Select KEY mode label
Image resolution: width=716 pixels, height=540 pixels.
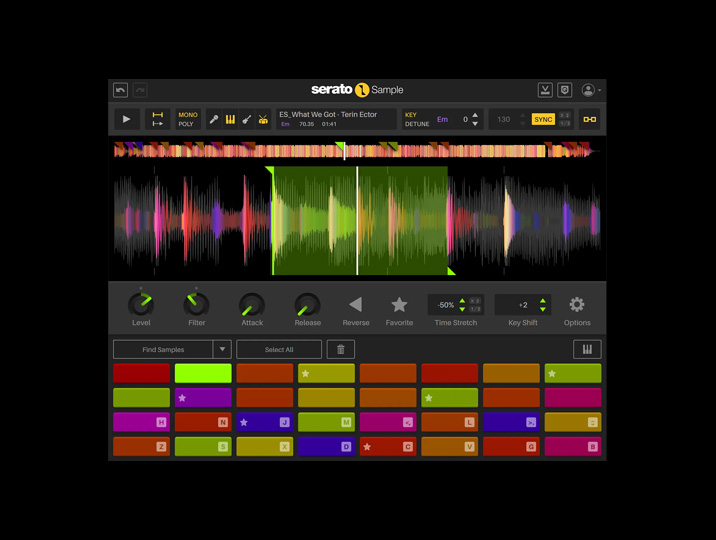coord(411,115)
